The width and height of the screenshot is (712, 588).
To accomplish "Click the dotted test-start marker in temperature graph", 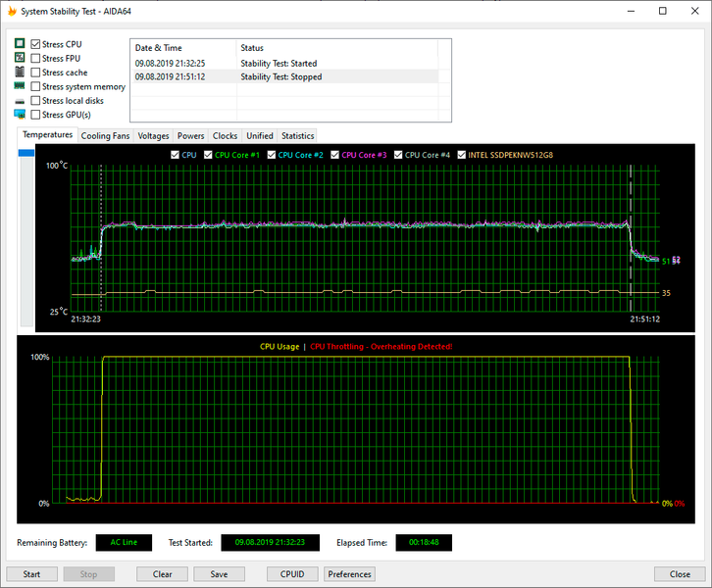I will pos(101,238).
